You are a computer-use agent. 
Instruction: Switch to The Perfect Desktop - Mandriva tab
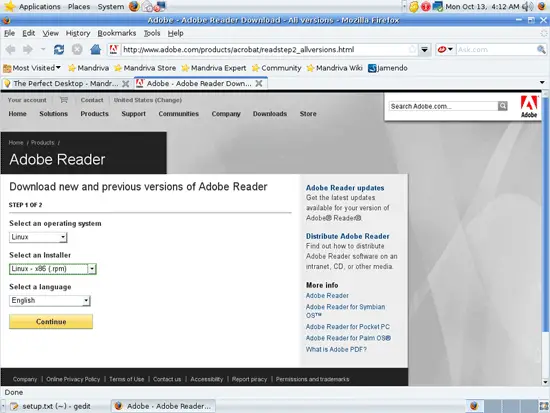67,84
